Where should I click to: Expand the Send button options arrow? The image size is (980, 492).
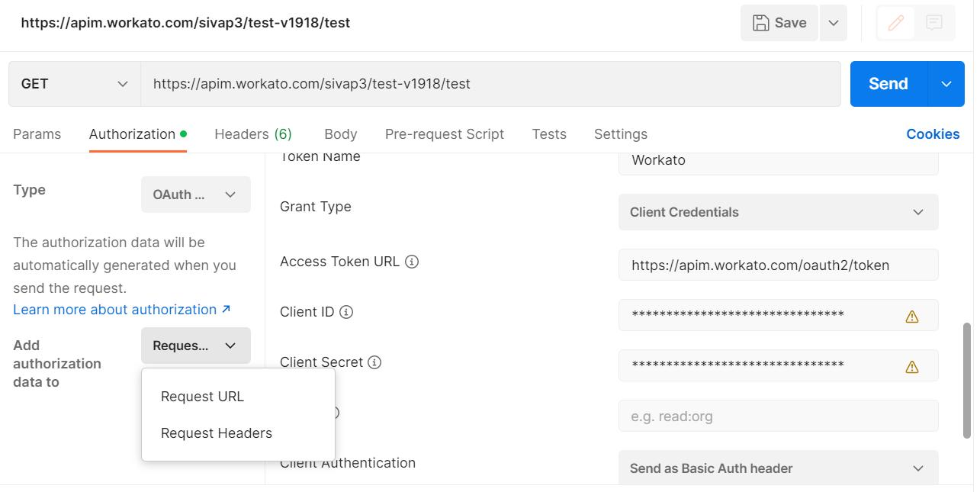tap(946, 84)
